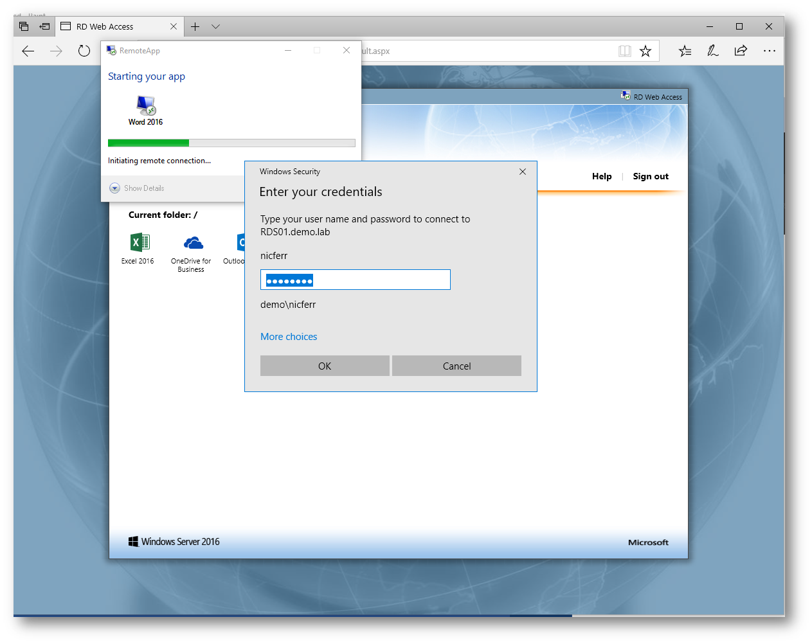Make a web note with pen icon

pos(713,51)
